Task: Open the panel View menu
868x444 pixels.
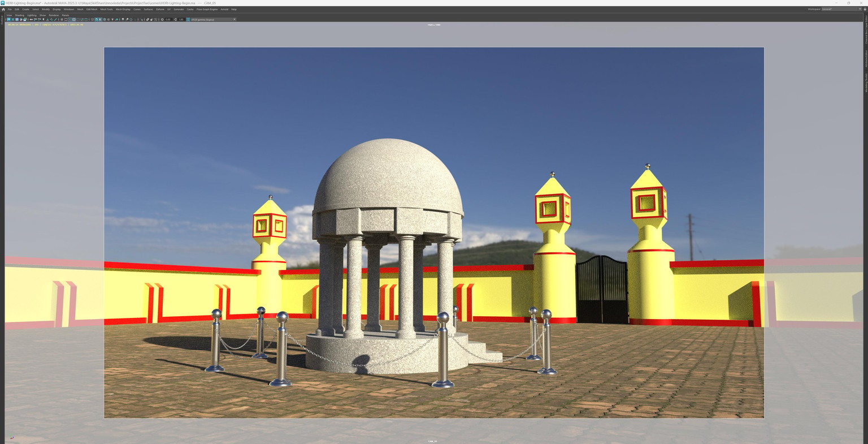Action: (9, 15)
